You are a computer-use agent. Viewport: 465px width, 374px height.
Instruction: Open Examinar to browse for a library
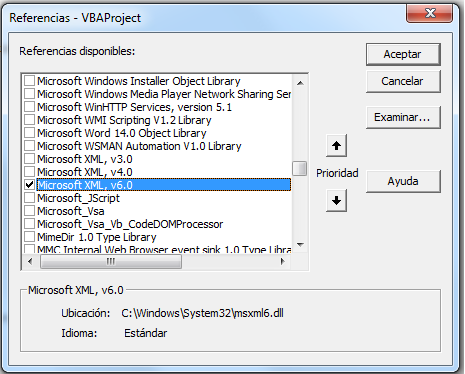coord(403,117)
